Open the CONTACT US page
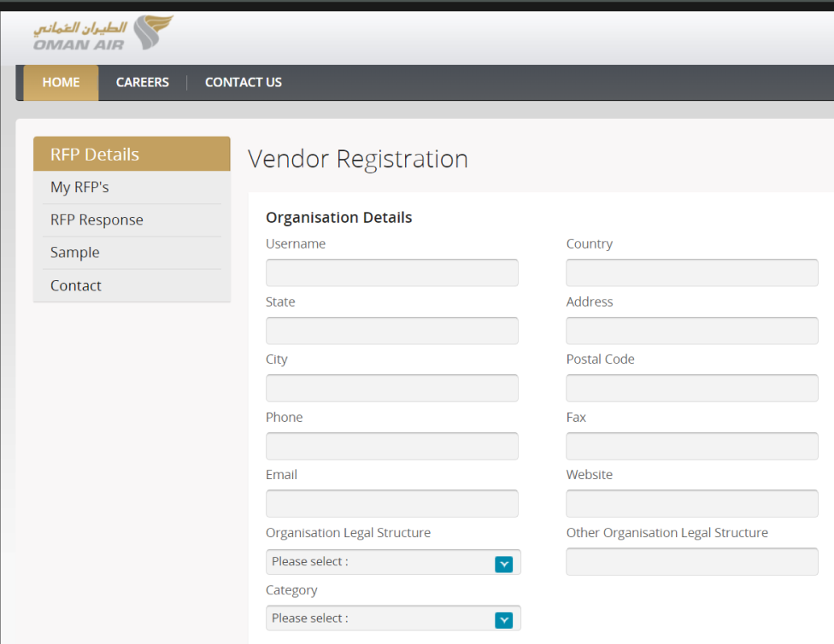Image resolution: width=834 pixels, height=644 pixels. 244,83
